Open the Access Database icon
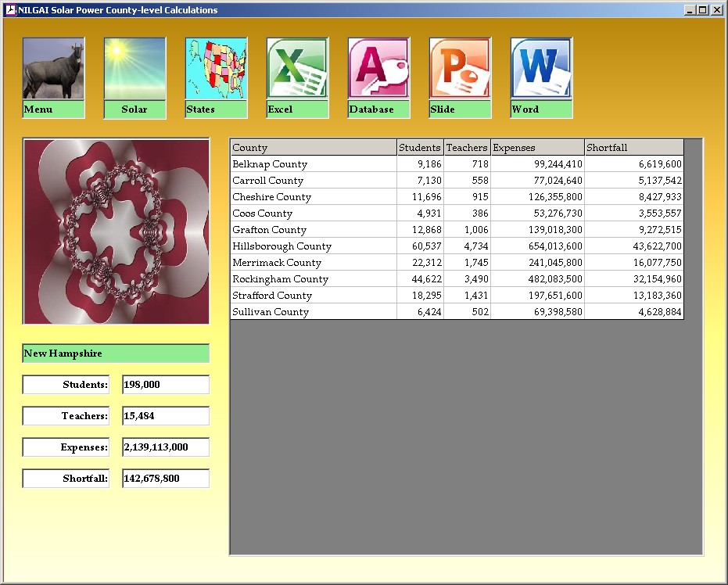This screenshot has height=585, width=728. [x=378, y=69]
